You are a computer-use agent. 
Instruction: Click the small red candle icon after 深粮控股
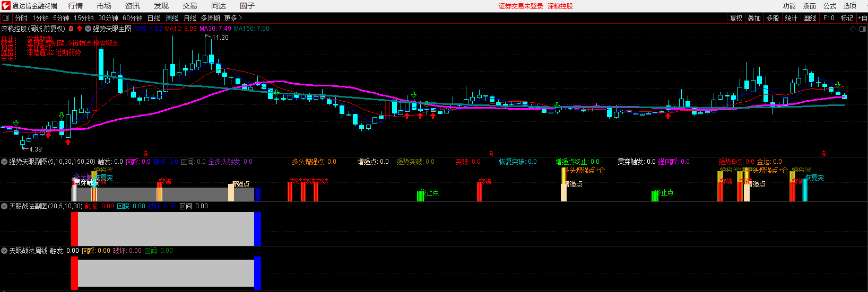tap(71, 29)
